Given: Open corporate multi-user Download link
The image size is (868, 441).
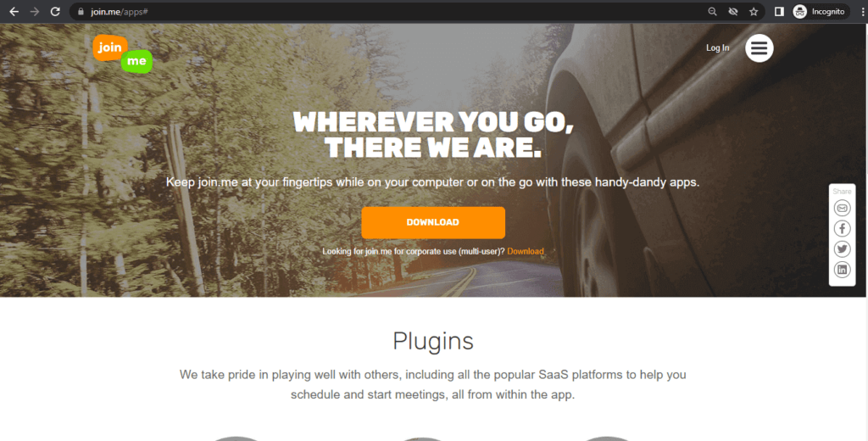Looking at the screenshot, I should coord(526,251).
